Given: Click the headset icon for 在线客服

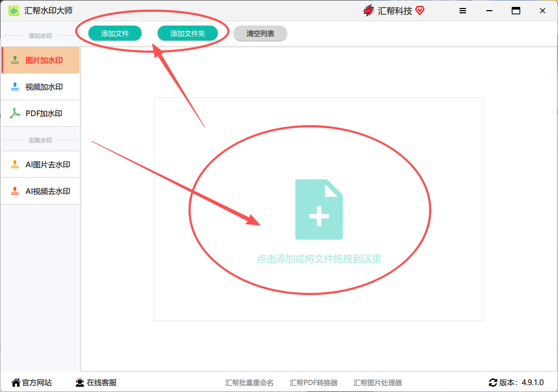Looking at the screenshot, I should (x=80, y=382).
